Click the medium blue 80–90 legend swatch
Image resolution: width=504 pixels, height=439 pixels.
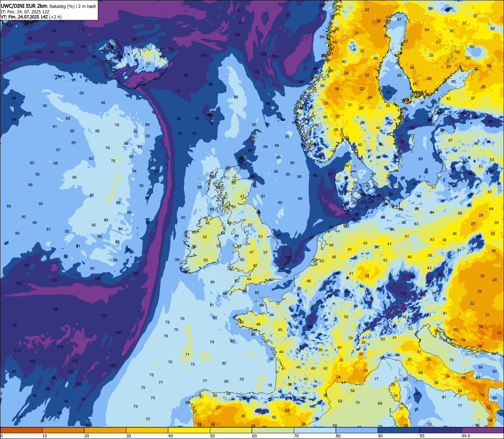(357, 430)
